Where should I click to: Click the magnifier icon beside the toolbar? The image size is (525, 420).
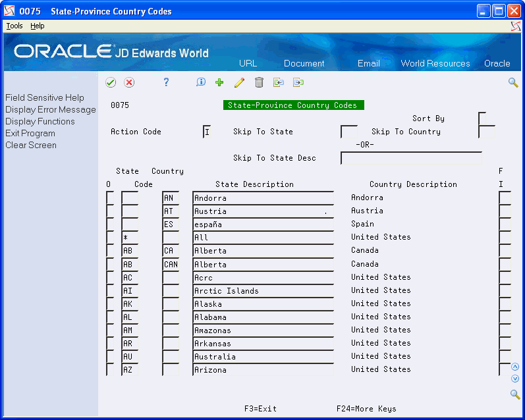[513, 82]
